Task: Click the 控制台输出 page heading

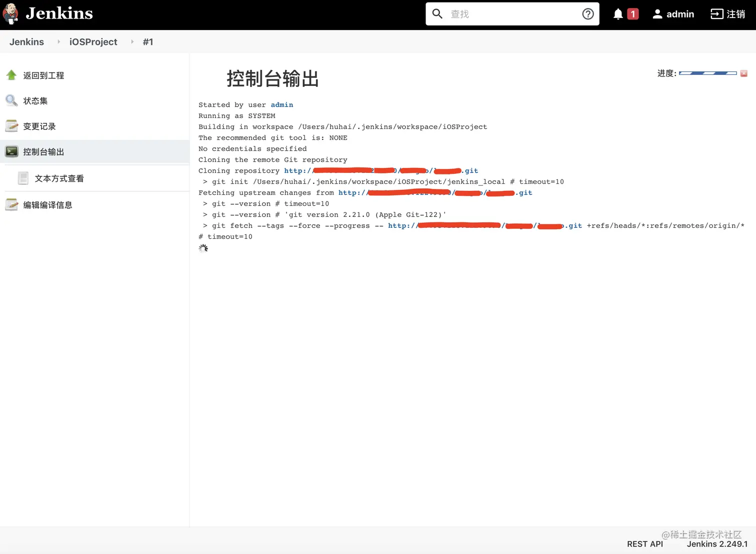Action: (x=272, y=79)
